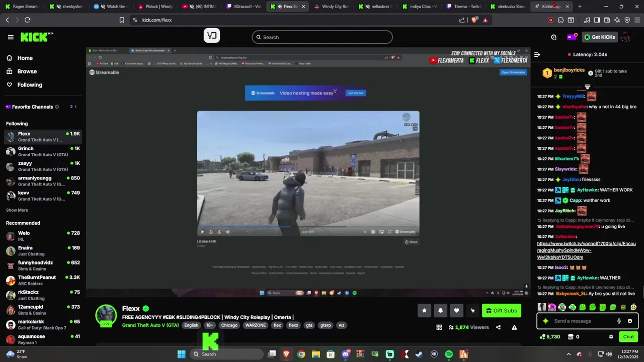
Task: Bookmark this page with bookmark icon
Action: (122, 20)
